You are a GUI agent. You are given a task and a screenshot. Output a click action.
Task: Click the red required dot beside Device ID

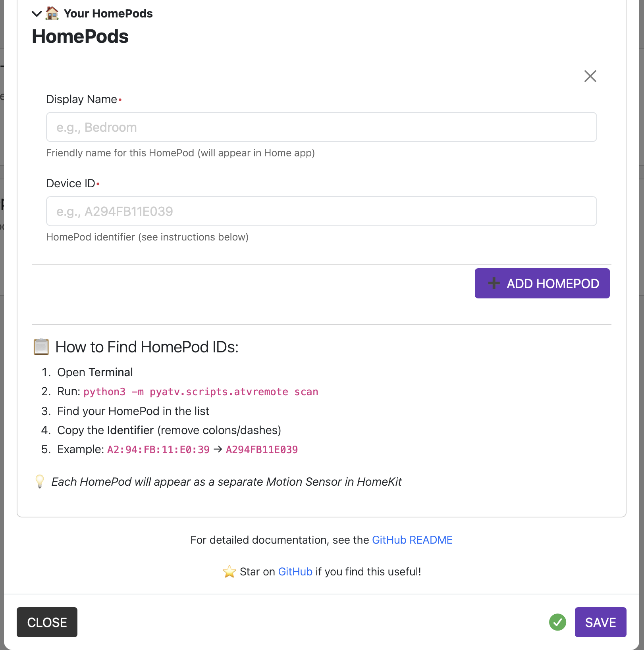coord(98,185)
